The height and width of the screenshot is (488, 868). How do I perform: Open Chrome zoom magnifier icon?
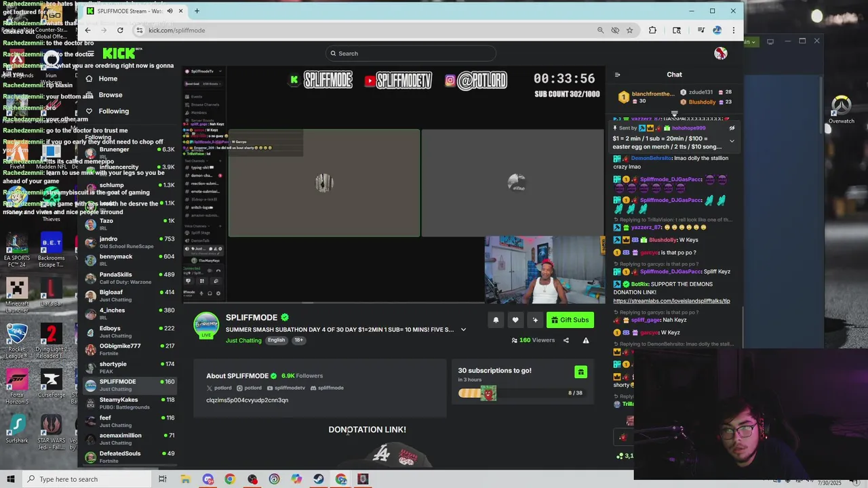point(600,30)
